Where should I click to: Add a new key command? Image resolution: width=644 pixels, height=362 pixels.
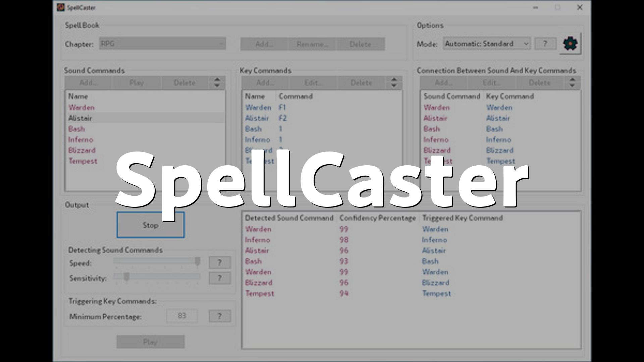pos(265,83)
